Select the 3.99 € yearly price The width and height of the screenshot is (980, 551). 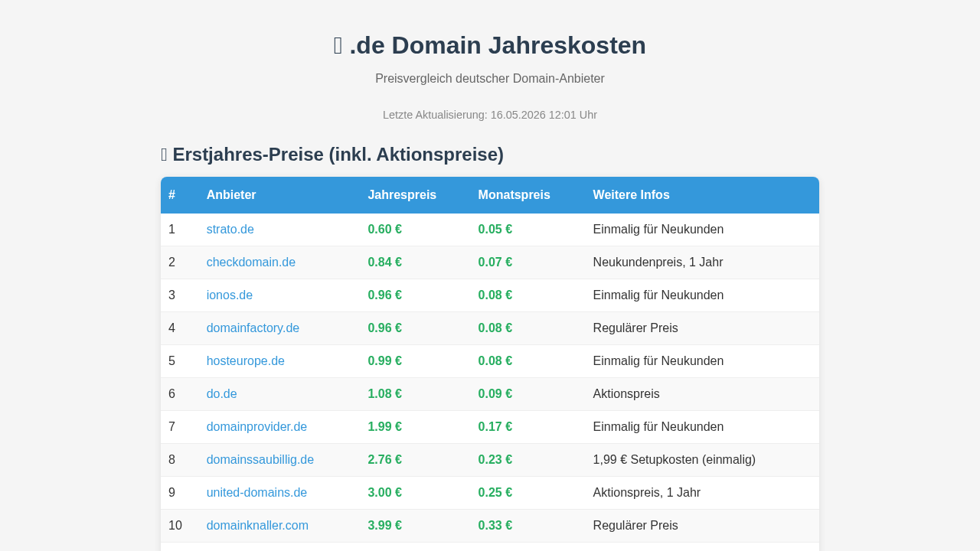point(384,526)
